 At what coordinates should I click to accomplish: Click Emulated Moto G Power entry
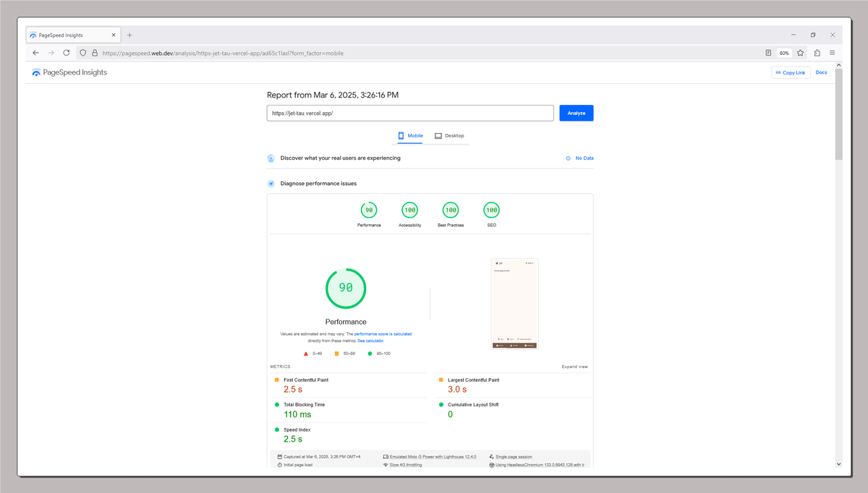(430, 457)
